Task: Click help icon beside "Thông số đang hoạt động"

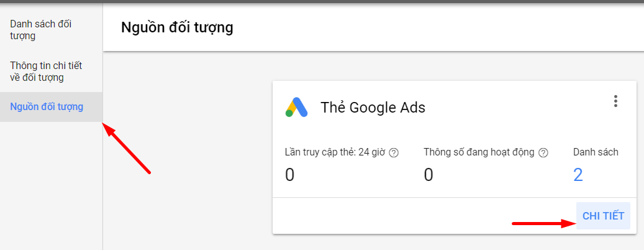Action: tap(544, 152)
